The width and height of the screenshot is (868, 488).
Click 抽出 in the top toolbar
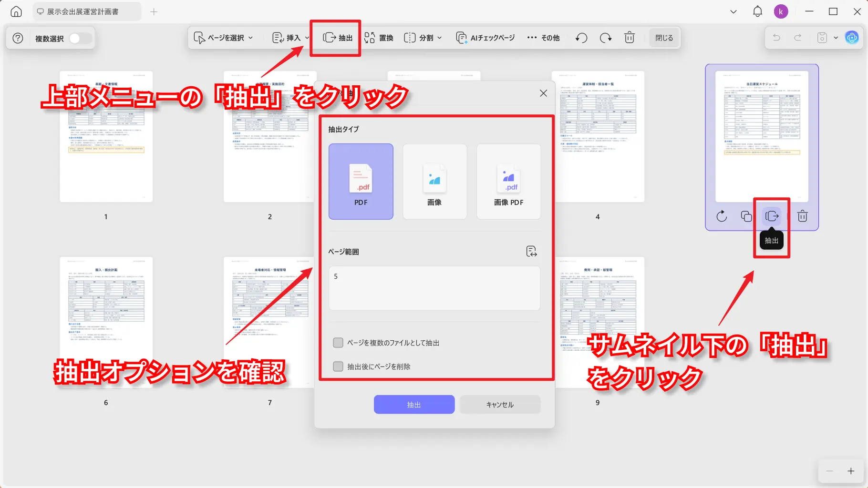pos(338,38)
